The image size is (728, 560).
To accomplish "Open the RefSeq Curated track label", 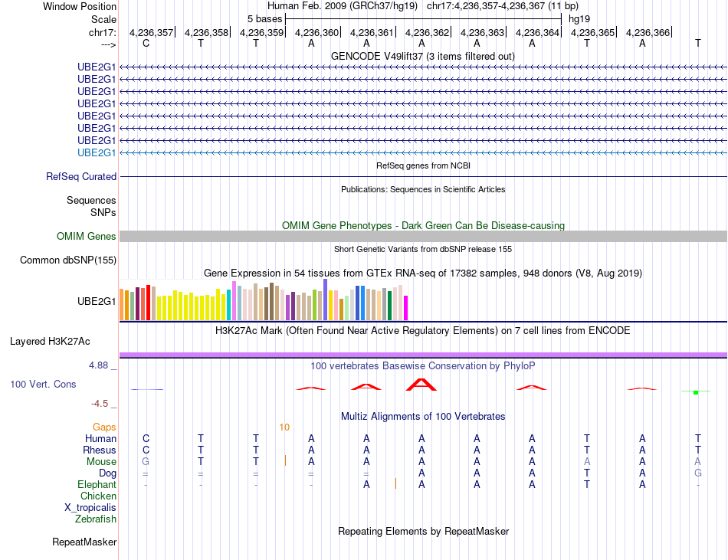I will coord(81,177).
